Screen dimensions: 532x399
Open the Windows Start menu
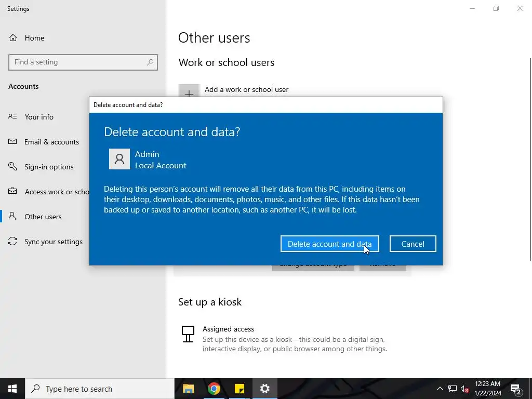[x=12, y=389]
